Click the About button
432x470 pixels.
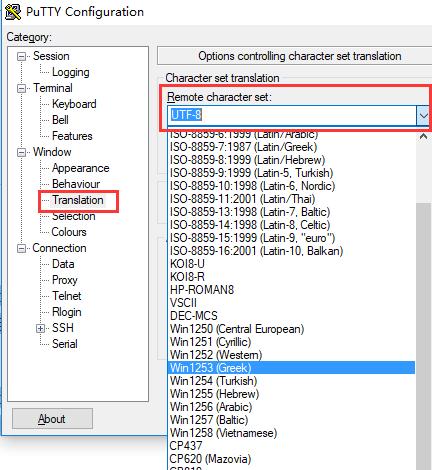[x=52, y=419]
